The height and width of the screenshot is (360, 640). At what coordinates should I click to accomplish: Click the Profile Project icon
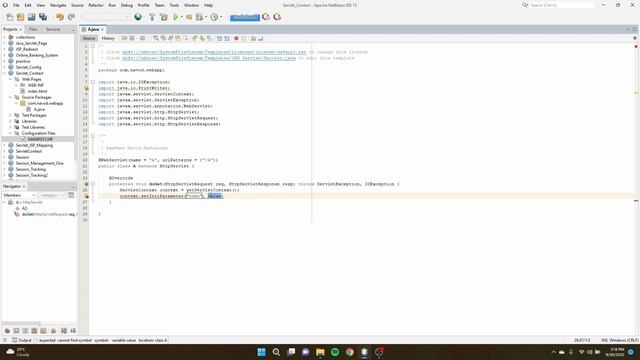pyautogui.click(x=199, y=17)
